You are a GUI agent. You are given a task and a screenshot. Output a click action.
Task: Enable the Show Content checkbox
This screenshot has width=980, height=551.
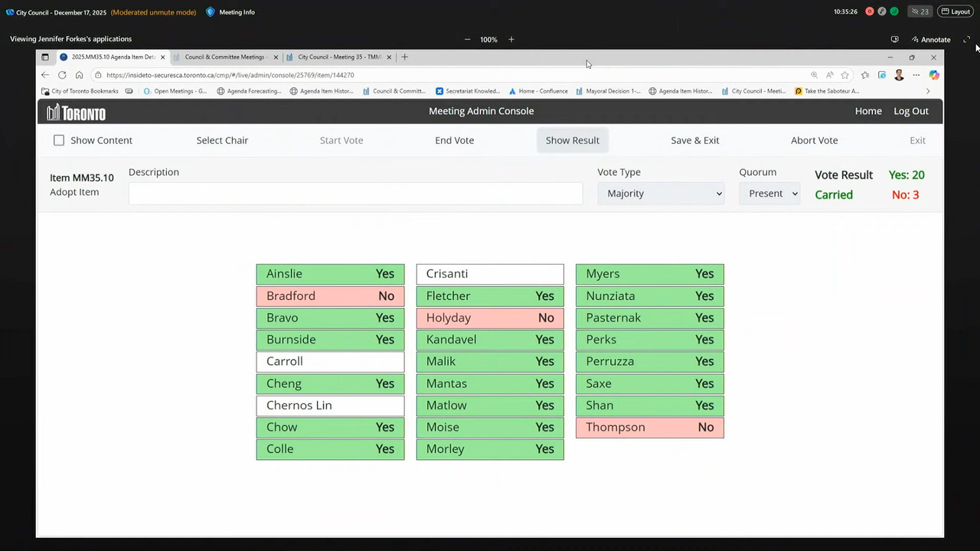coord(59,140)
